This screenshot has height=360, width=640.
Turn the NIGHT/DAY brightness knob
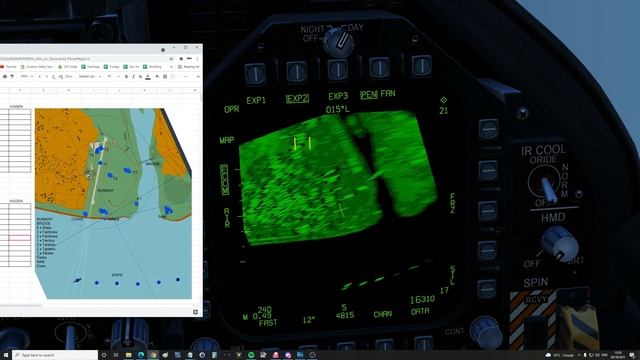338,42
